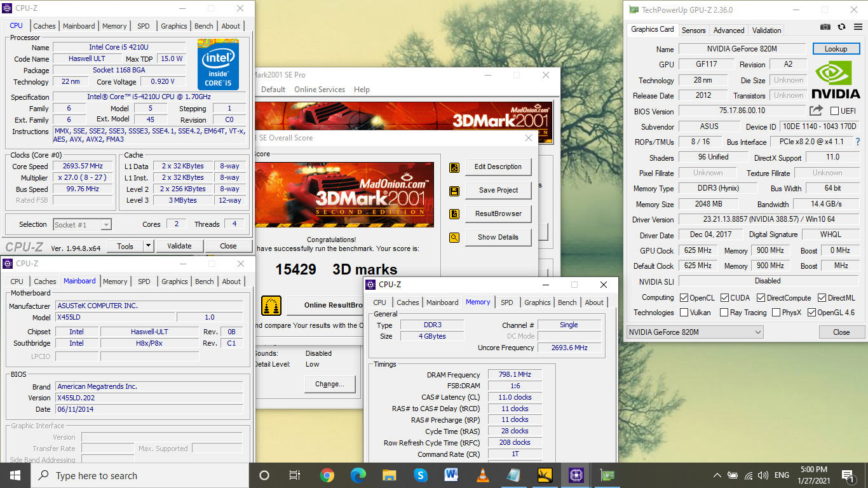This screenshot has height=488, width=868.
Task: Click the yellow tree icon beside Online ResultBrowser
Action: tap(271, 306)
